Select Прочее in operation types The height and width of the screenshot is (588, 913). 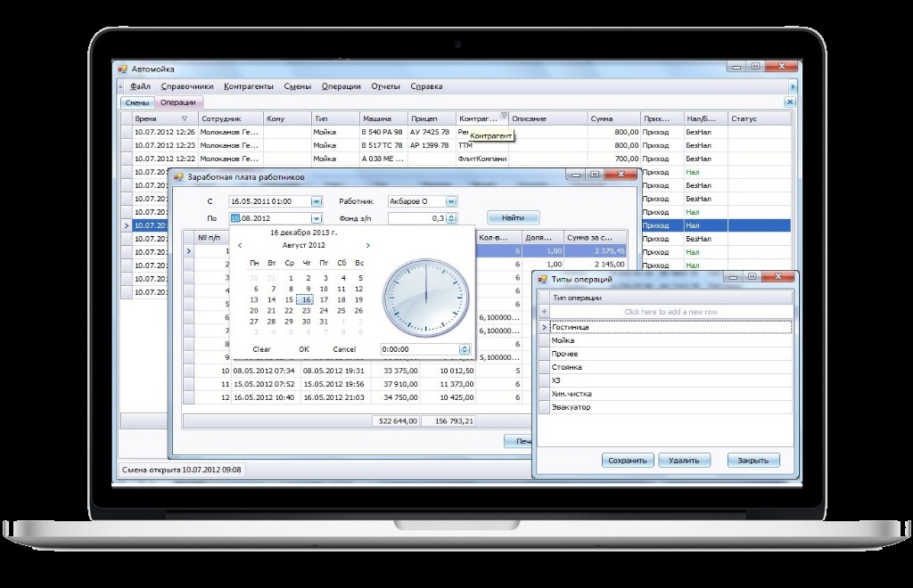click(670, 354)
